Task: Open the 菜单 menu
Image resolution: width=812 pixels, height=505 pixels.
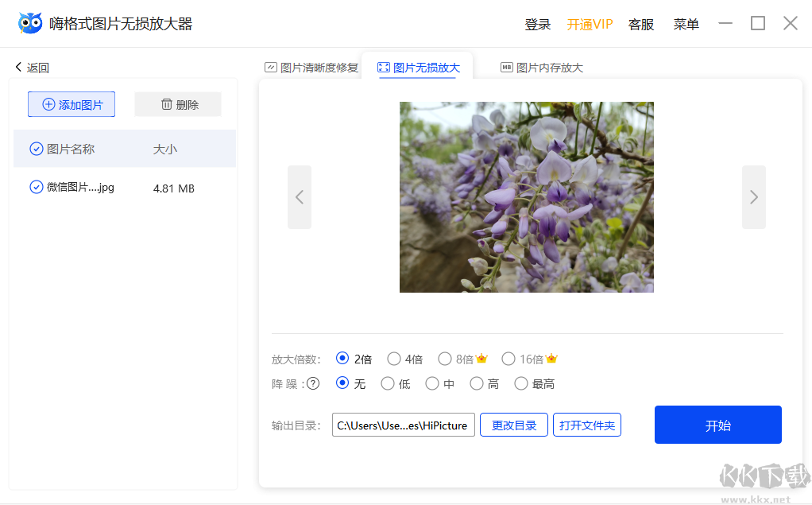Action: click(685, 25)
